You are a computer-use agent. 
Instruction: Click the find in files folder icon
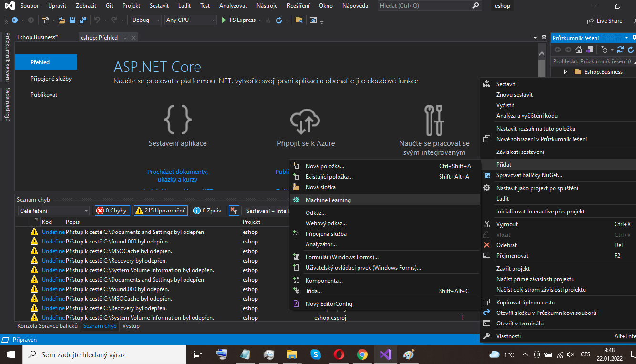pyautogui.click(x=299, y=20)
